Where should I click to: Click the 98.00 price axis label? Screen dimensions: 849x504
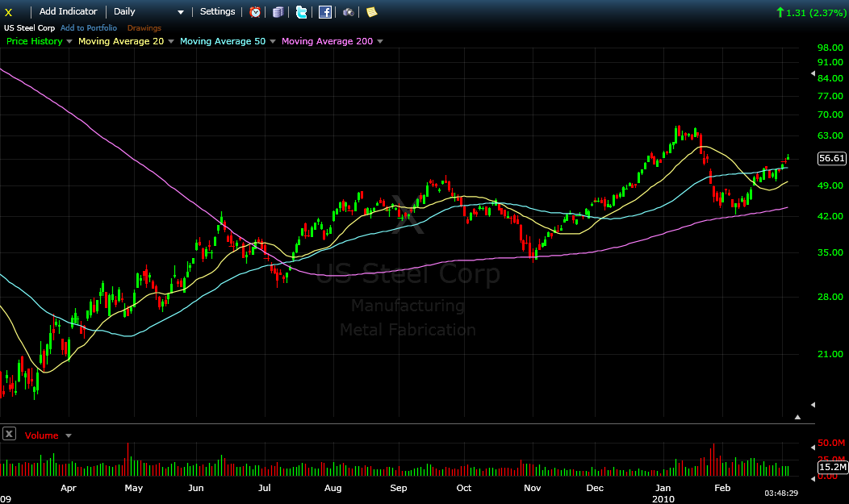coord(830,48)
